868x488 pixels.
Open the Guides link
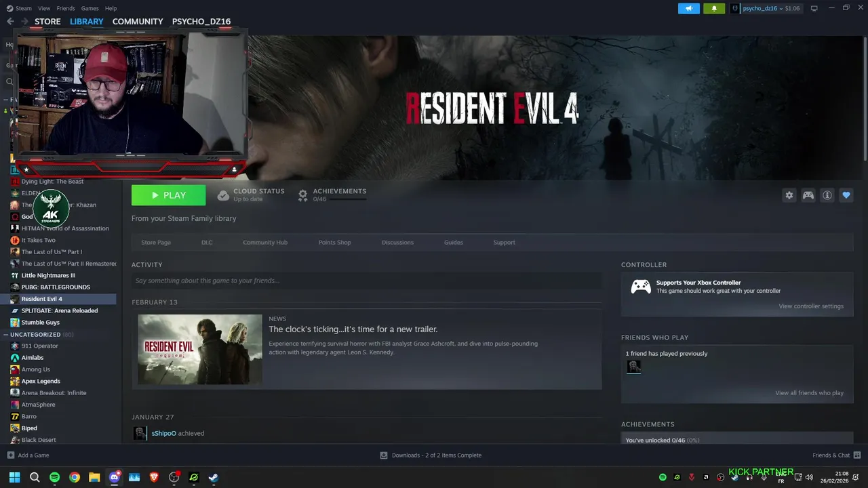coord(454,242)
